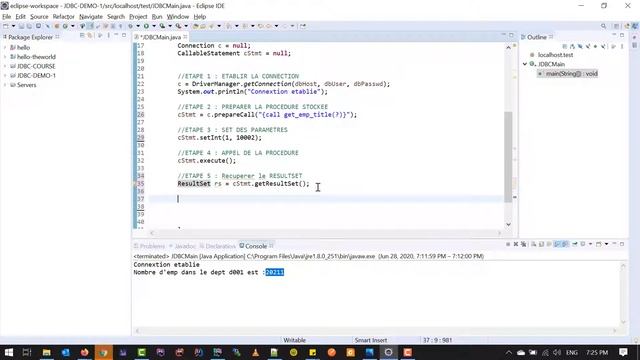Collapse all in Package Explorer
Screen dimensions: 640x360
[x=82, y=36]
